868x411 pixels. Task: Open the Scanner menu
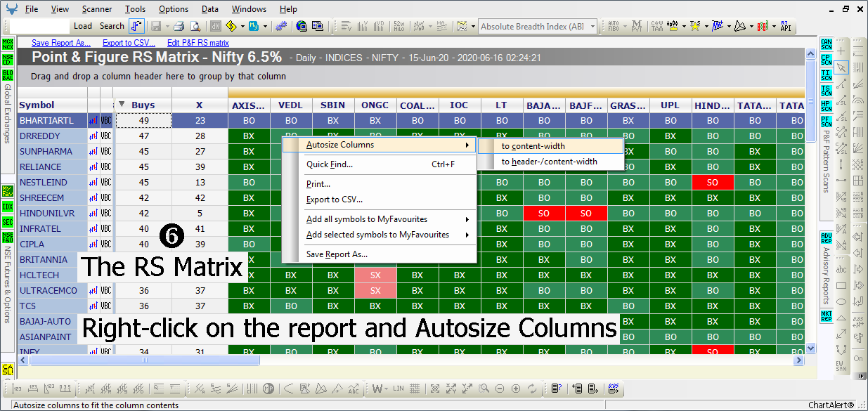coord(96,9)
